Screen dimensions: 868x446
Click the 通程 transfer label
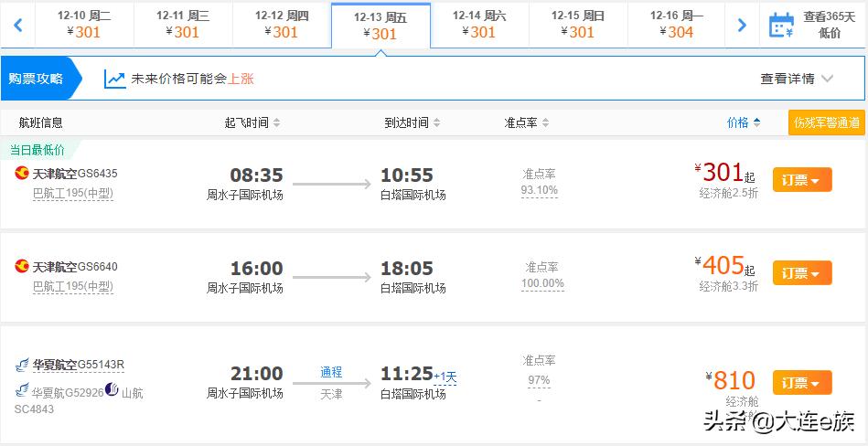tap(331, 372)
